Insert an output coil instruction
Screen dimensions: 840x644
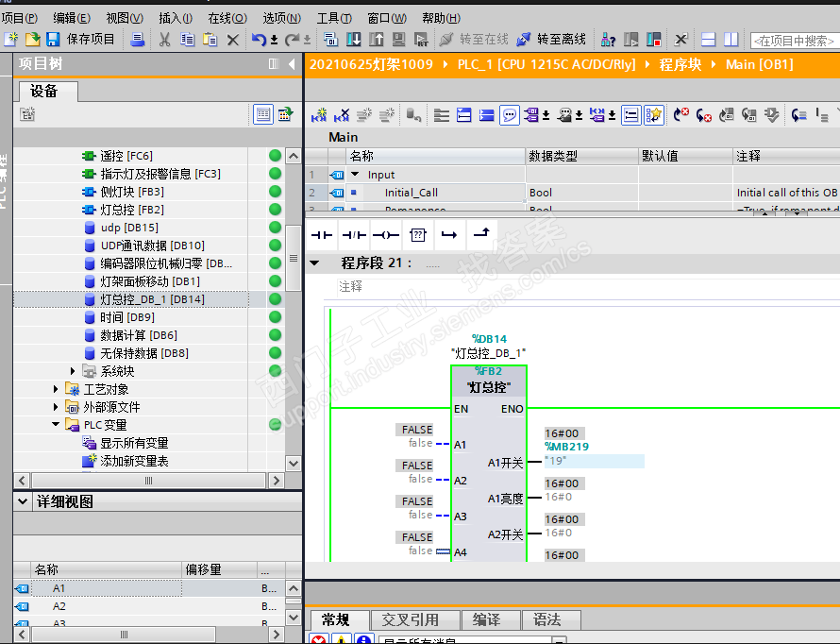(385, 234)
